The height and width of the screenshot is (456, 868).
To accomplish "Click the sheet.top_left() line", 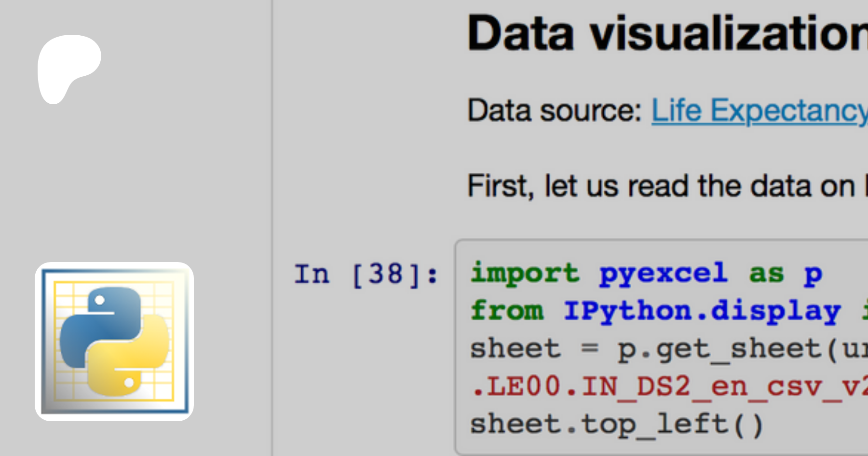I will coord(616,425).
